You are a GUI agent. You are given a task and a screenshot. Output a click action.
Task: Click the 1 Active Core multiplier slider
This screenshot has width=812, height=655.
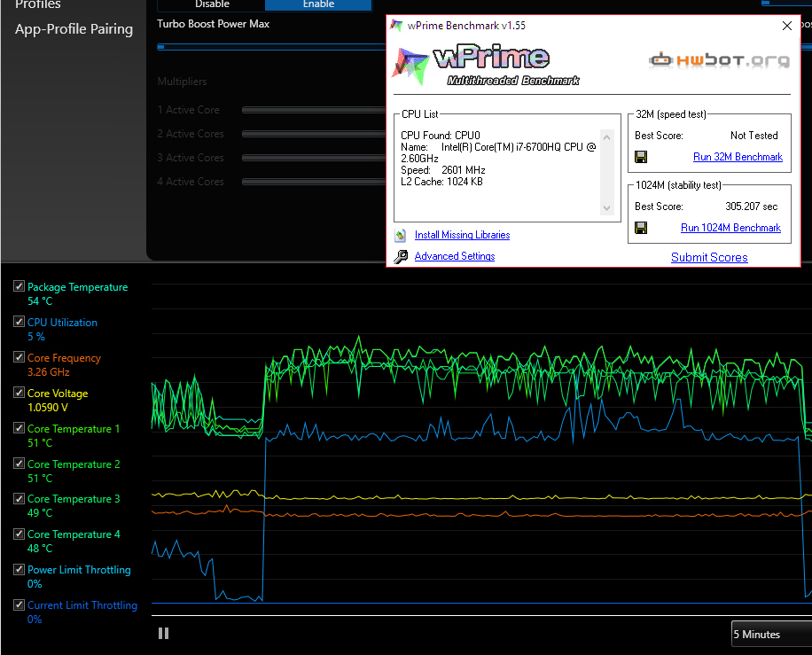tap(314, 110)
